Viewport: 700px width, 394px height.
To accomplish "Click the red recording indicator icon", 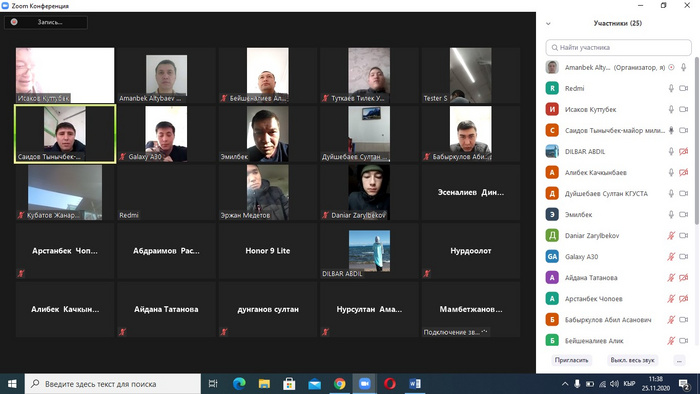I will tap(14, 22).
